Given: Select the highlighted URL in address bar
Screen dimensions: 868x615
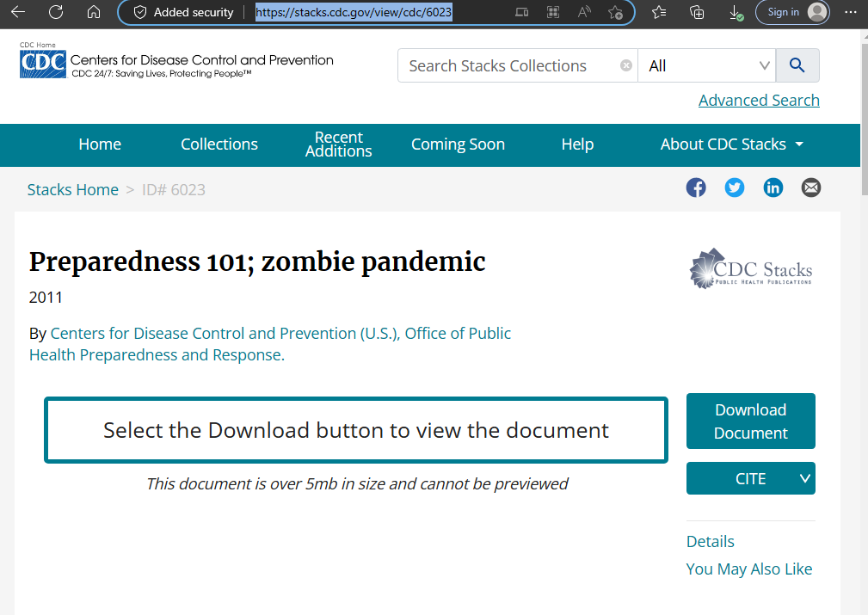Looking at the screenshot, I should tap(354, 12).
